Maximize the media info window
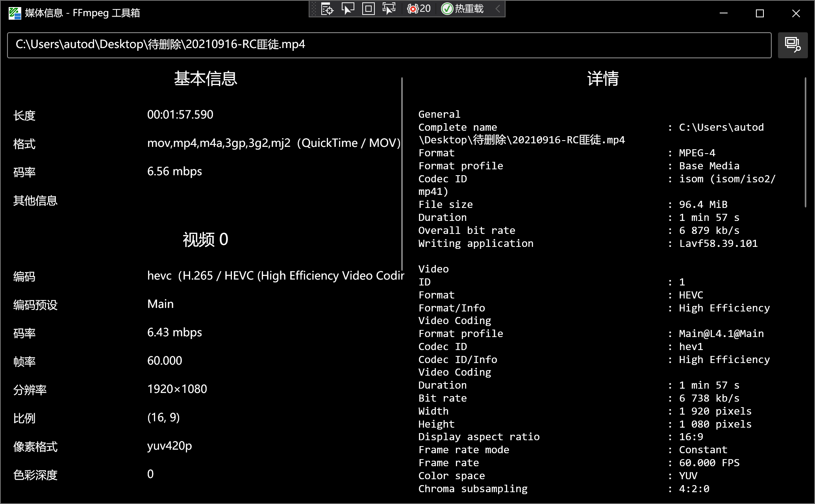The image size is (815, 504). pos(760,13)
